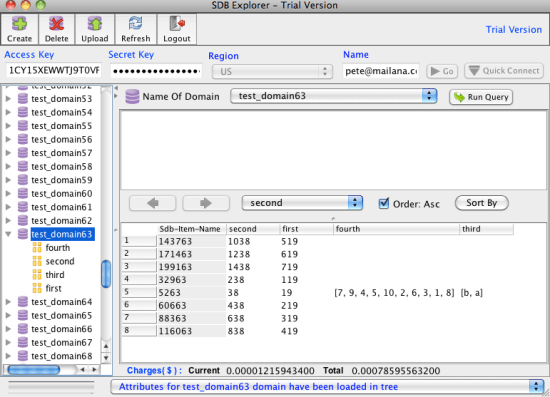Click the Delete toolbar icon

coord(56,29)
